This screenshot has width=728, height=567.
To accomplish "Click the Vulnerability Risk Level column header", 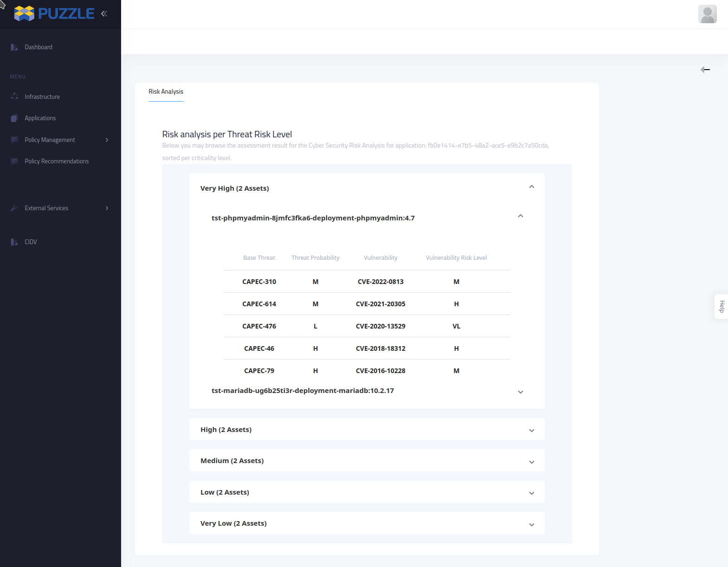I will 457,258.
